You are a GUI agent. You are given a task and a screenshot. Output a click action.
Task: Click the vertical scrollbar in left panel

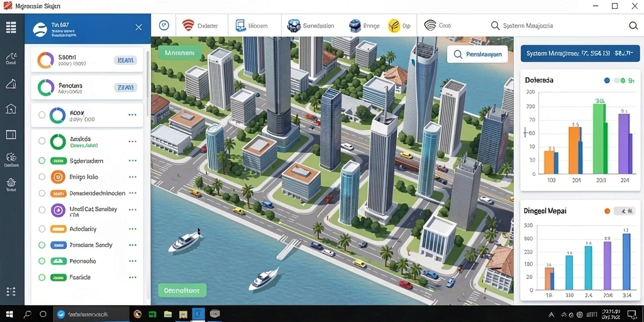click(x=147, y=74)
